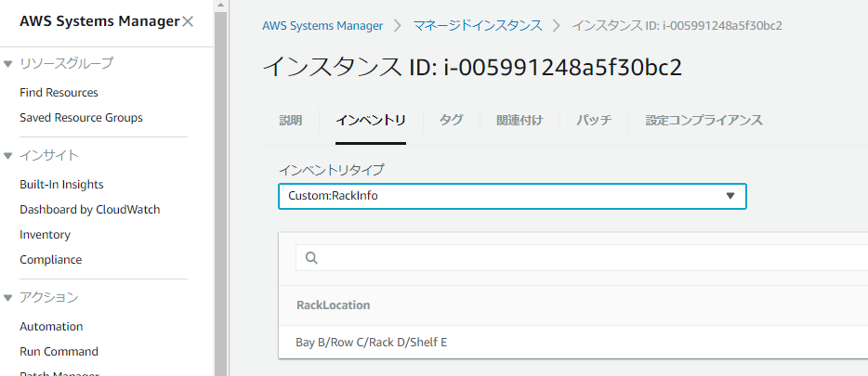Collapse the アクション section
This screenshot has width=868, height=376.
tap(7, 298)
